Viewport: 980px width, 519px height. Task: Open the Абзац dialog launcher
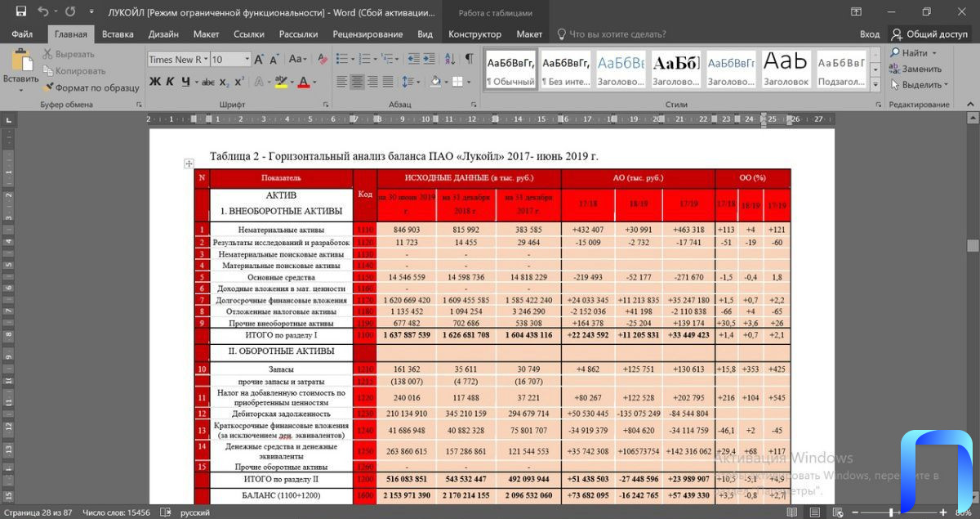click(x=474, y=105)
